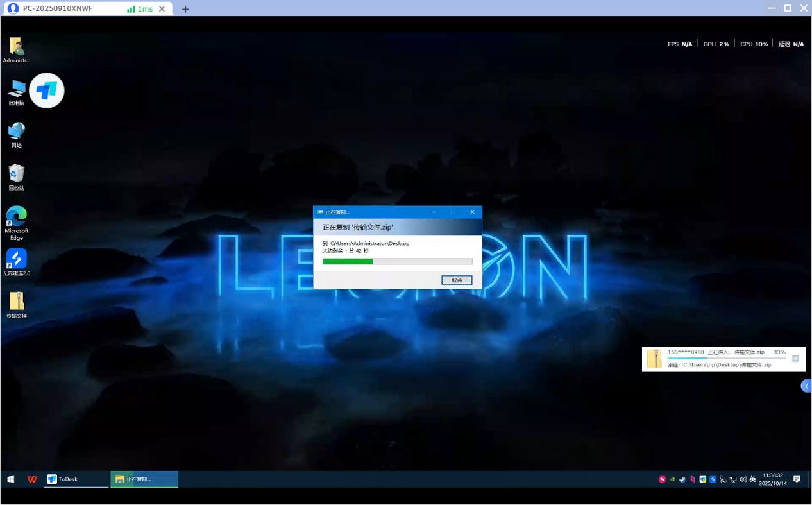
Task: Click the 正在复制 taskbar window button
Action: (x=144, y=479)
